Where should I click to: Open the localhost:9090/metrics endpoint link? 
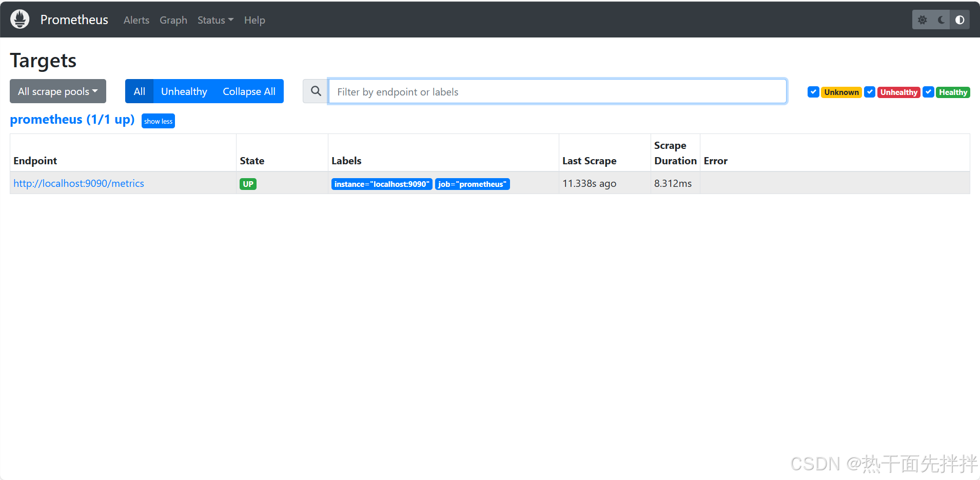pos(79,183)
